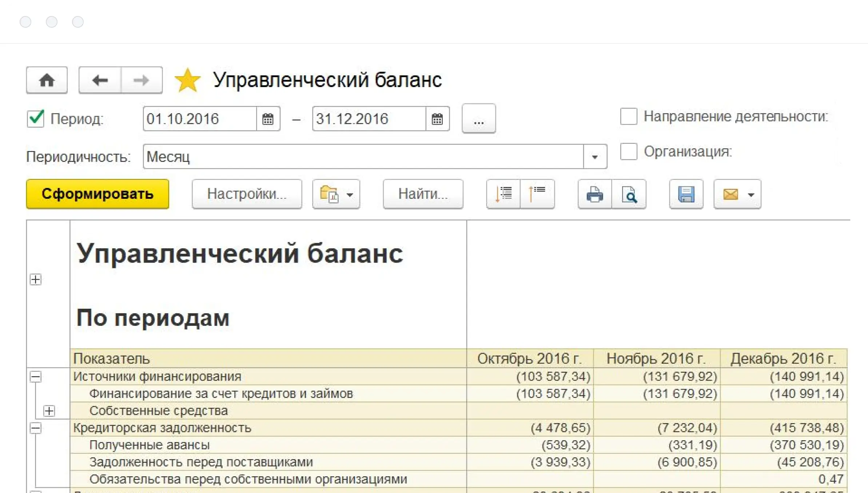Open the Периодичность dropdown list
Screen dimensions: 868x493
coord(595,157)
